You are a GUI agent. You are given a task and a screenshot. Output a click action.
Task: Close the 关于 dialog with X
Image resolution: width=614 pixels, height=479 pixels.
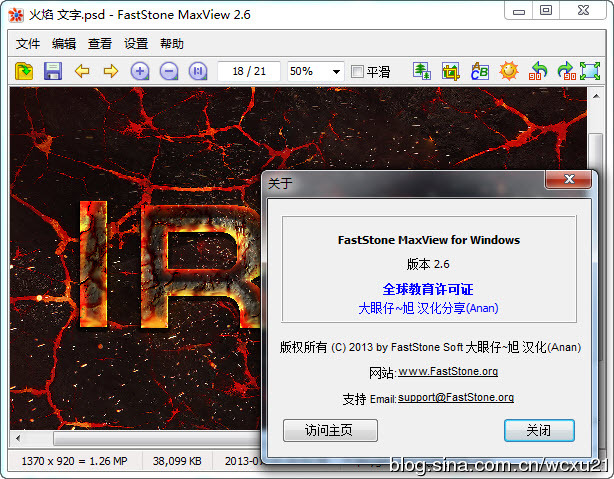click(x=569, y=179)
